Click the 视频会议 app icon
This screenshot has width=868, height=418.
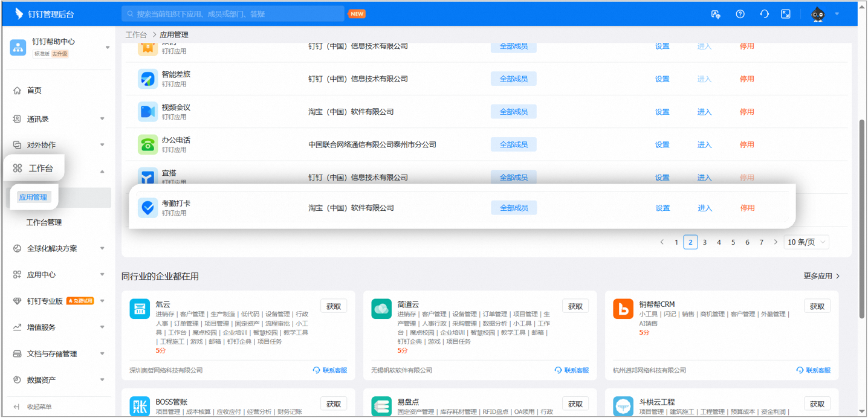coord(147,112)
